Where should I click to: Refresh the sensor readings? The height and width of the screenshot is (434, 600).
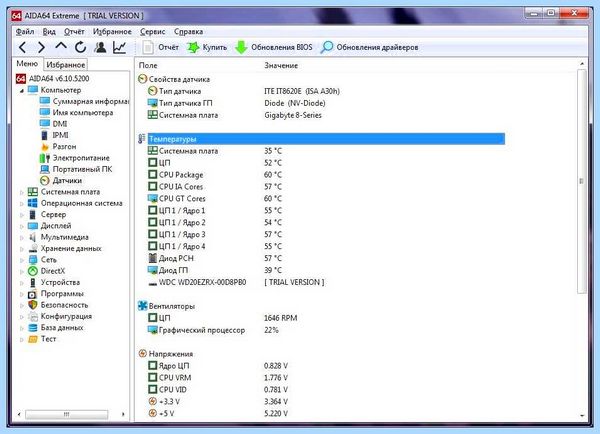80,47
